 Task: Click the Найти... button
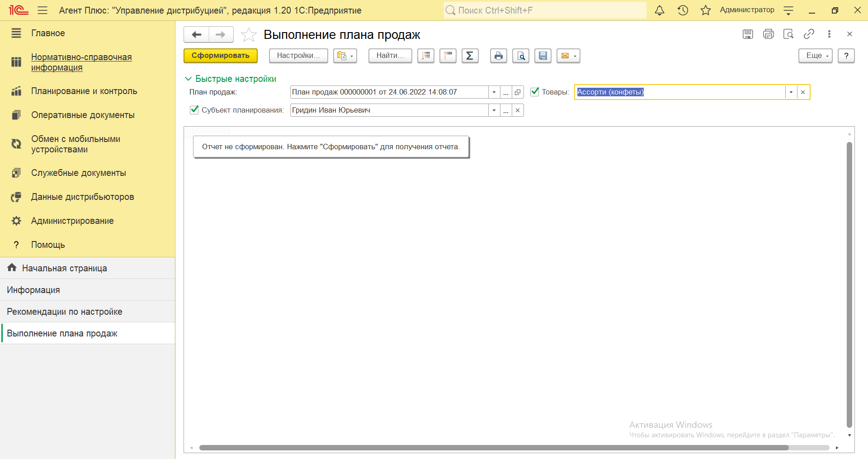point(390,56)
